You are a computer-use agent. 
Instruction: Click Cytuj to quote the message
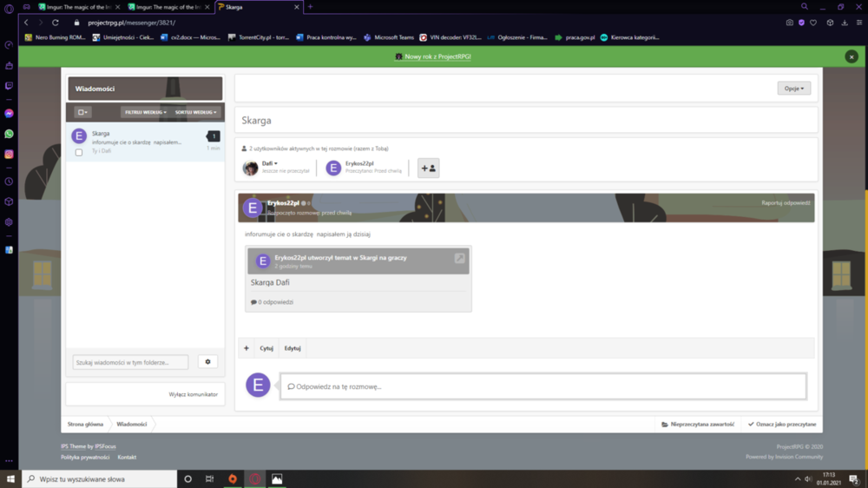(x=266, y=348)
